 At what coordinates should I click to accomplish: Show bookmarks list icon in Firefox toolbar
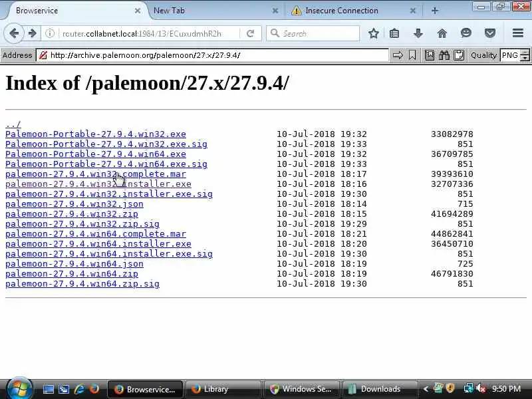point(394,33)
